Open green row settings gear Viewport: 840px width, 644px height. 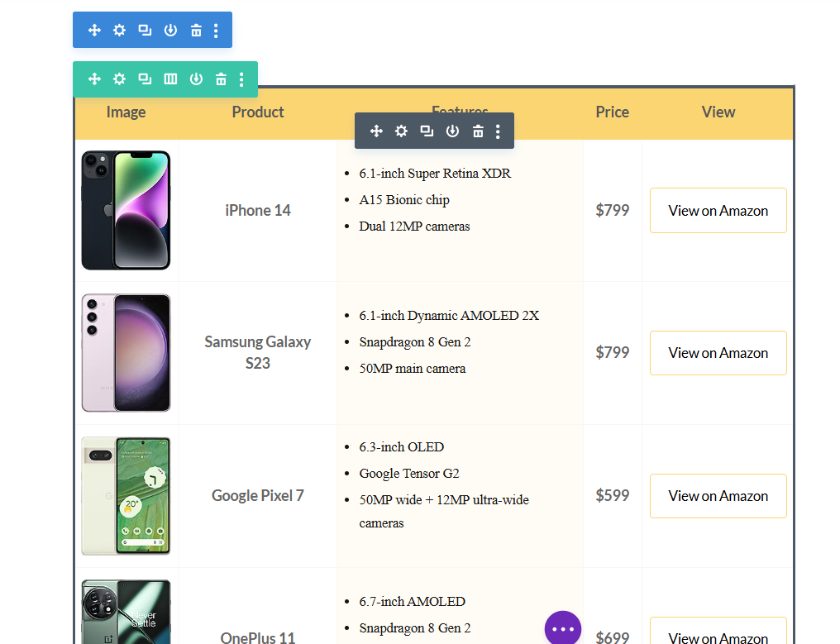coord(119,79)
